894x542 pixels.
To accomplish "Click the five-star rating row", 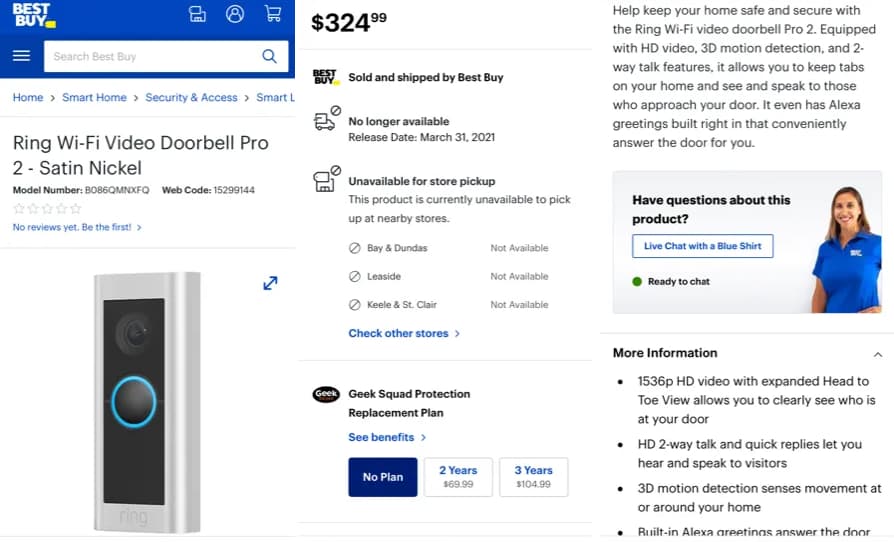I will pos(46,208).
